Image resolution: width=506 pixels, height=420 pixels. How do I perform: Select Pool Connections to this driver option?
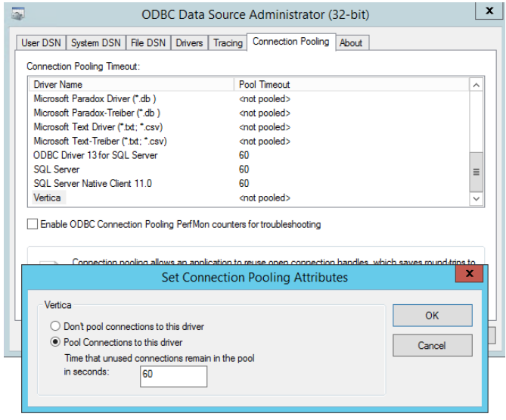[55, 342]
